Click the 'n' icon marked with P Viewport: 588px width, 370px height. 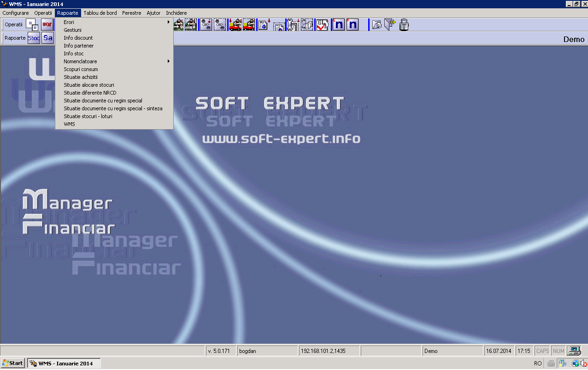coord(353,24)
